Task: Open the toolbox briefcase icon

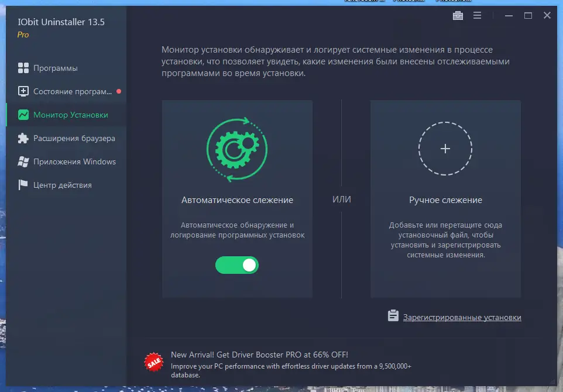Action: click(458, 15)
